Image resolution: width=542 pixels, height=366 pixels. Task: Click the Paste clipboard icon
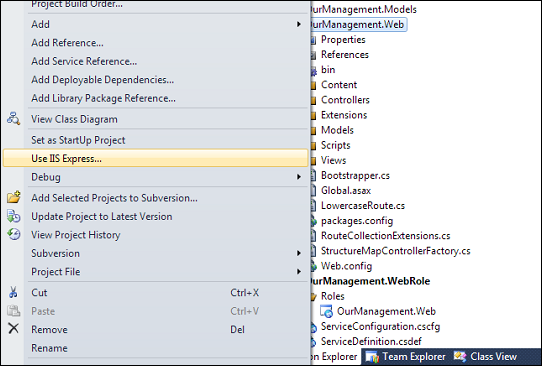coord(13,311)
